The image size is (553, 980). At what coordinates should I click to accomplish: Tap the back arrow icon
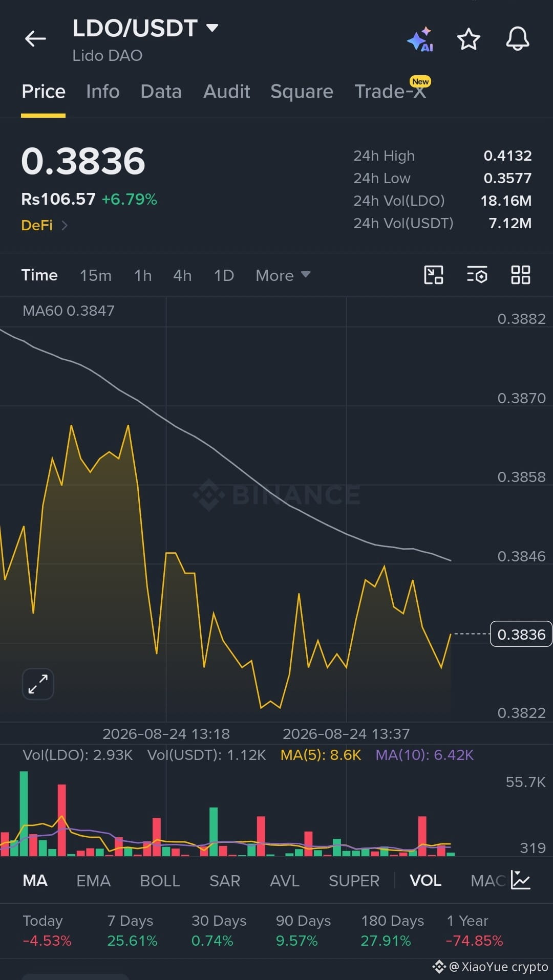tap(35, 38)
